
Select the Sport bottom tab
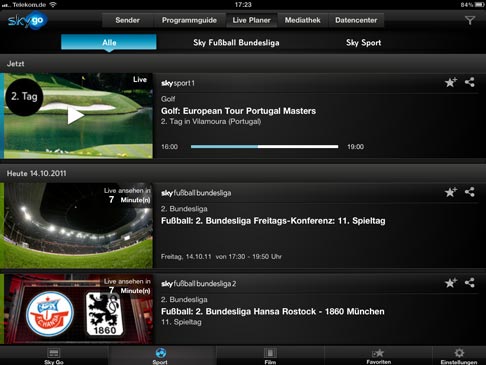point(161,356)
